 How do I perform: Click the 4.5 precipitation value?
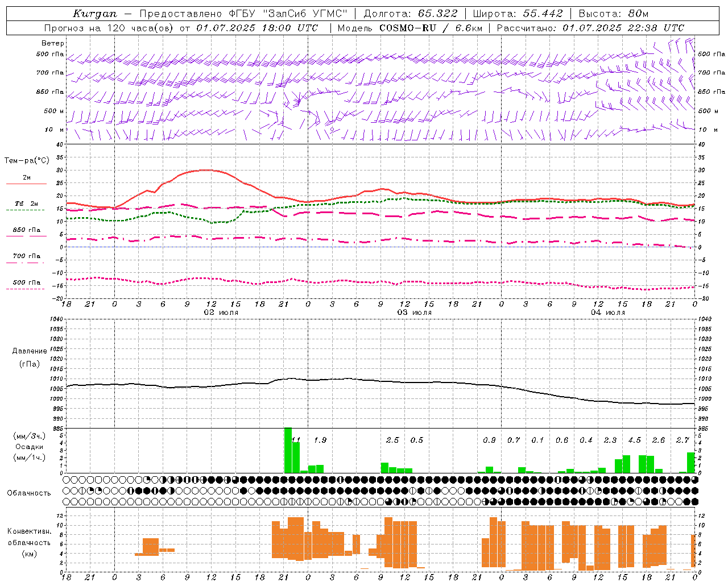point(634,440)
